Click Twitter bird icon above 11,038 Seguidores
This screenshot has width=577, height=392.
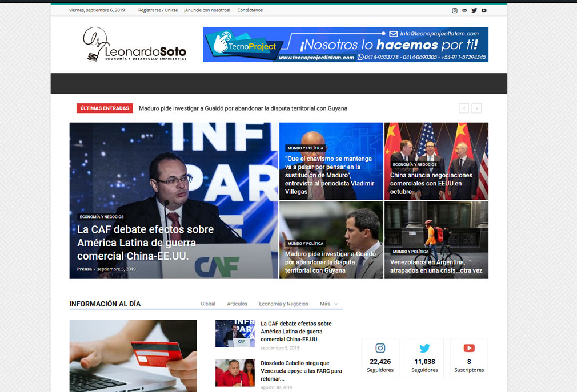(x=424, y=348)
